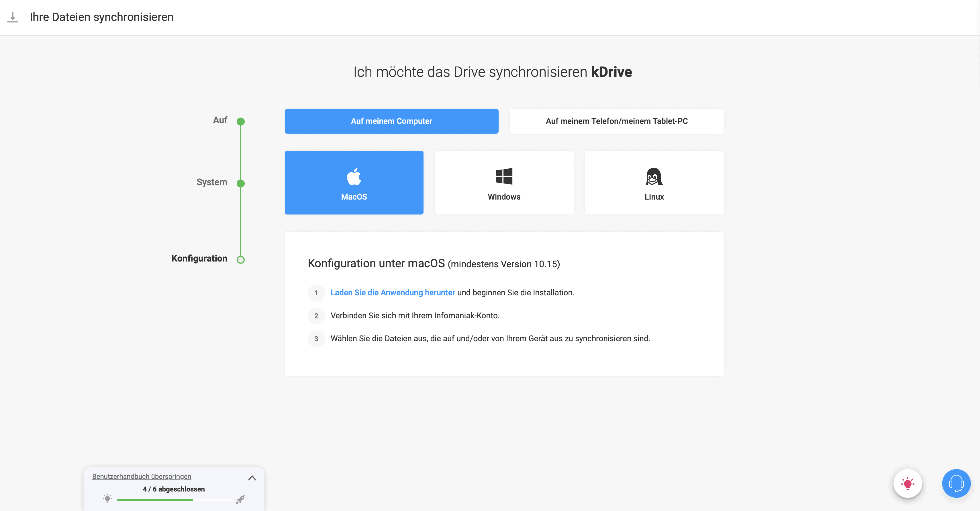Click the step number 1 circle
This screenshot has height=511, width=980.
(316, 293)
